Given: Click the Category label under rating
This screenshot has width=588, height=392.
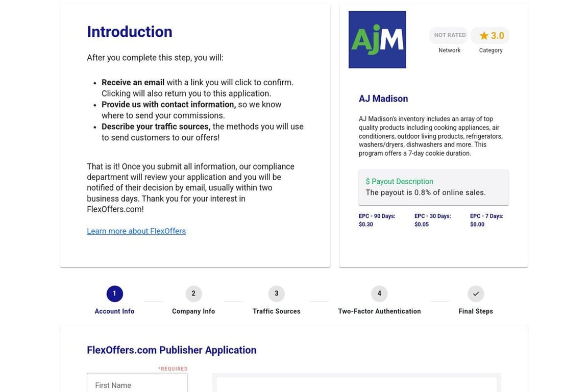Looking at the screenshot, I should tap(491, 50).
